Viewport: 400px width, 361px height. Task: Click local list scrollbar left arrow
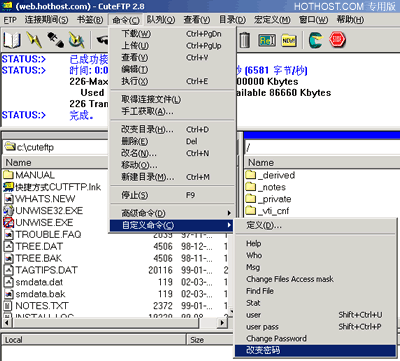tap(7, 323)
